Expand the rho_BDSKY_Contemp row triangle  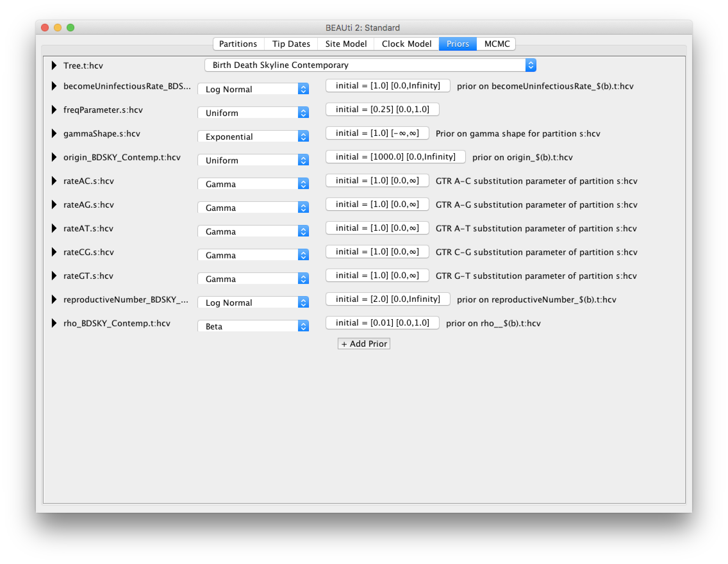54,323
